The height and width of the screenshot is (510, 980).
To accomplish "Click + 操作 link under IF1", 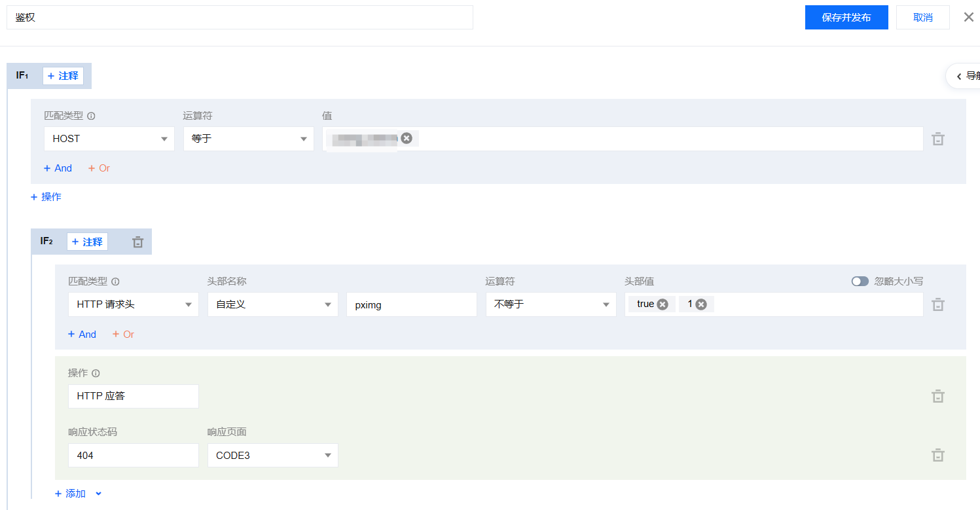I will 46,197.
